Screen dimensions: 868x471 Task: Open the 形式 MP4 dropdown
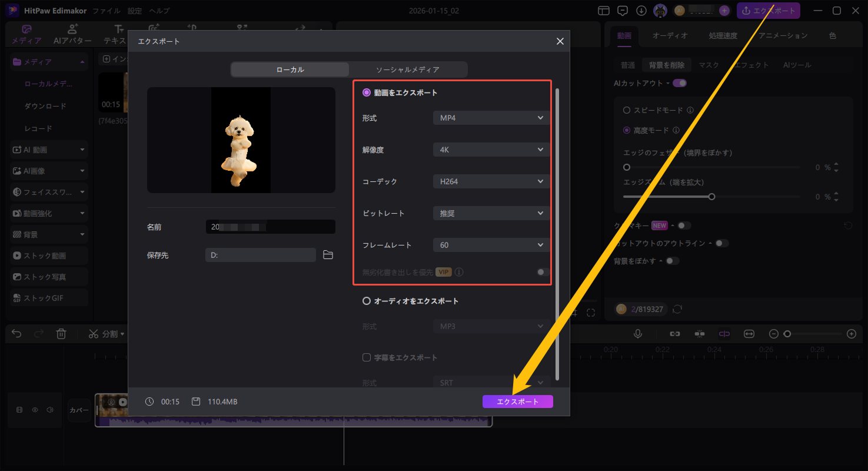coord(491,118)
